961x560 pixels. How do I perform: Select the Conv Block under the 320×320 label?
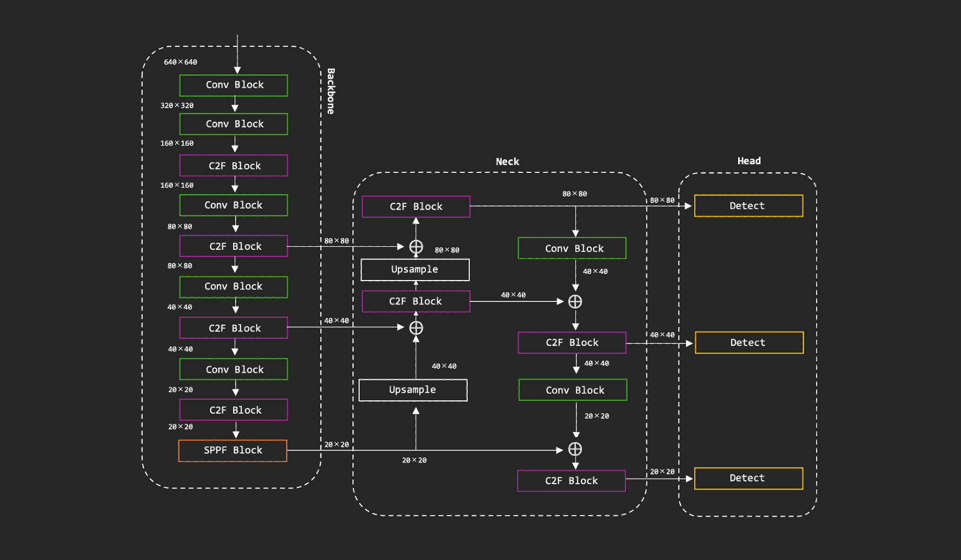234,124
